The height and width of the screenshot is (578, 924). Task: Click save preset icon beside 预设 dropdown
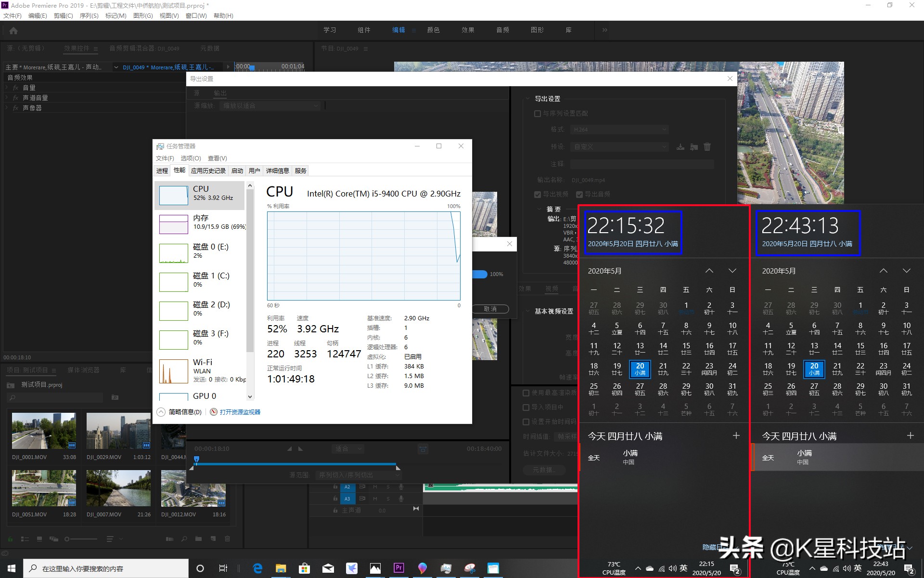coord(680,147)
